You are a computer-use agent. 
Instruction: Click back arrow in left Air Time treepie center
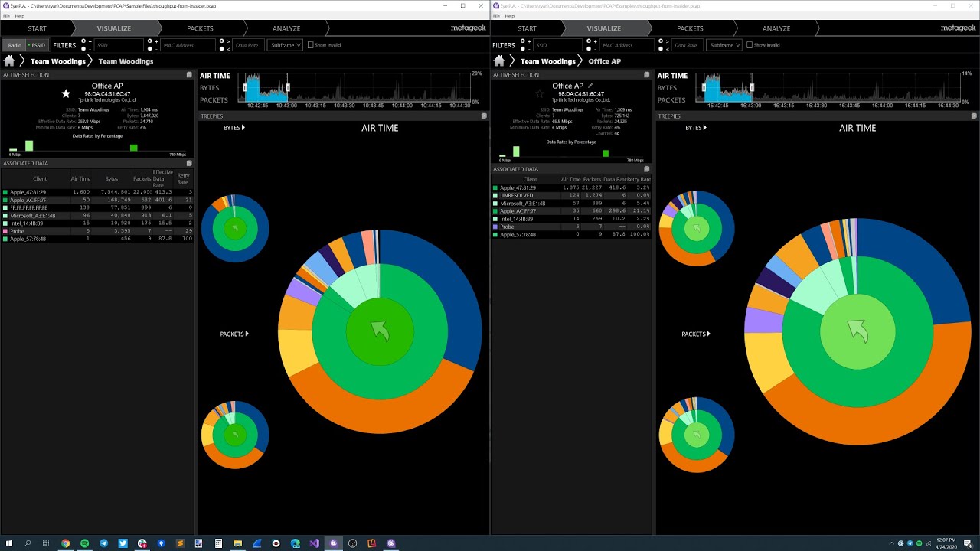380,331
